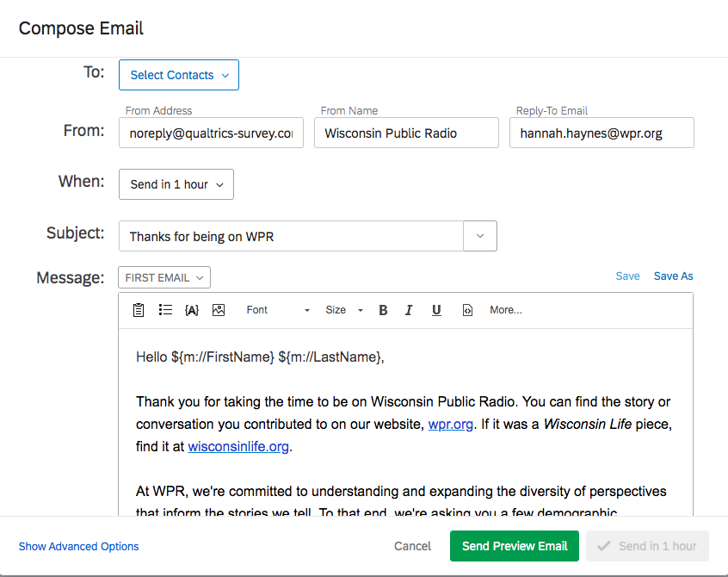The image size is (728, 577).
Task: Toggle bold formatting
Action: pos(383,310)
